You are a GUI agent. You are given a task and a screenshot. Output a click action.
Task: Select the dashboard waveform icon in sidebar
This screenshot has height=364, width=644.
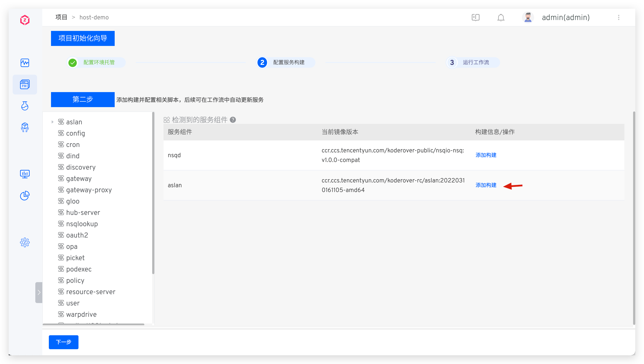(x=25, y=63)
